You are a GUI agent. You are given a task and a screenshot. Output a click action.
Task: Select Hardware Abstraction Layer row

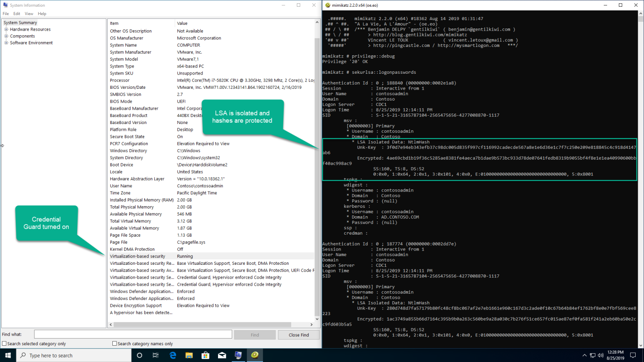(211, 179)
